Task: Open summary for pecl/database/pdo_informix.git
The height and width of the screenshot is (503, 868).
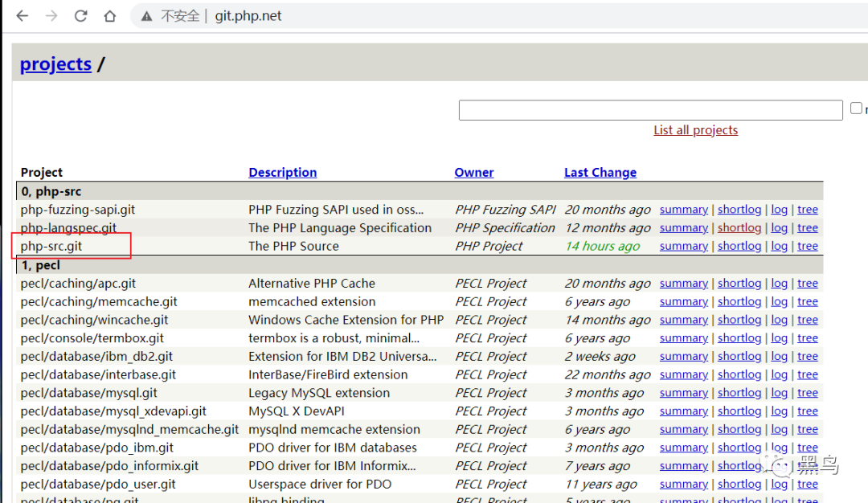Action: click(x=684, y=466)
